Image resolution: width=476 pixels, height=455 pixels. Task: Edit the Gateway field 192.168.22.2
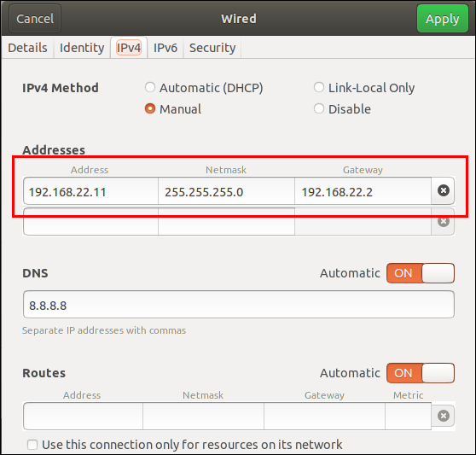(x=363, y=191)
